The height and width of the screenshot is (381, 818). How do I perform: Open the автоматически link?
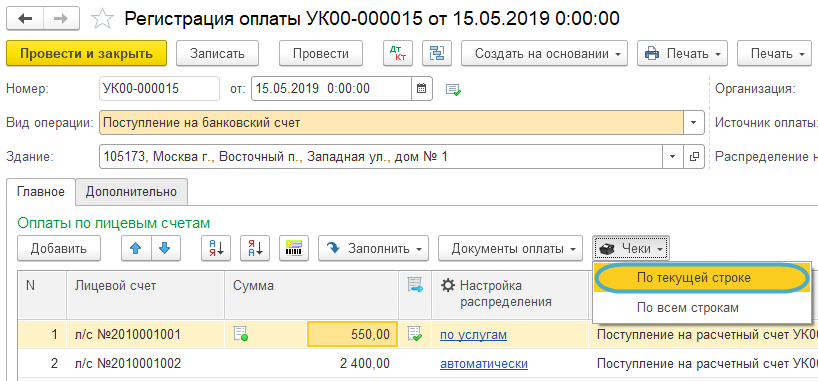484,363
